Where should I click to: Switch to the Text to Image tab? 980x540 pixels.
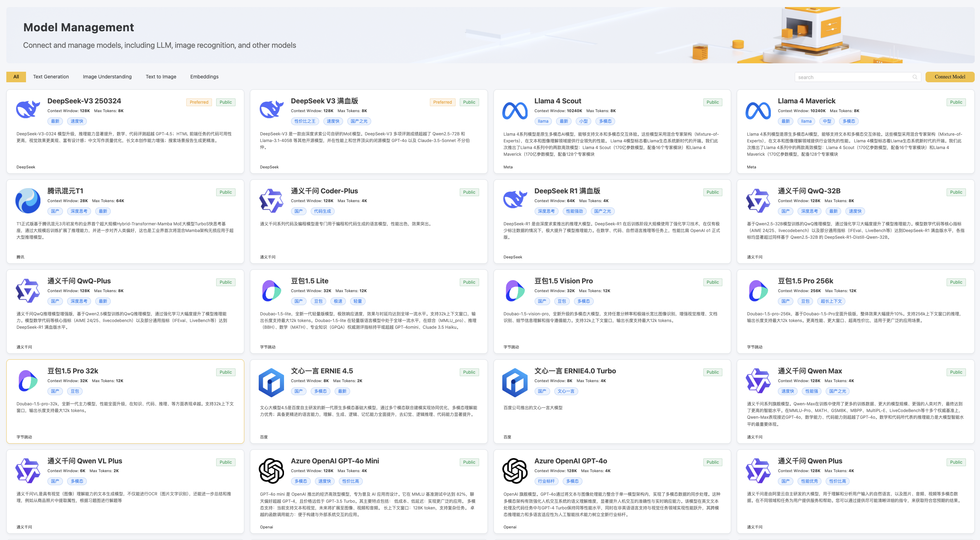(x=161, y=77)
